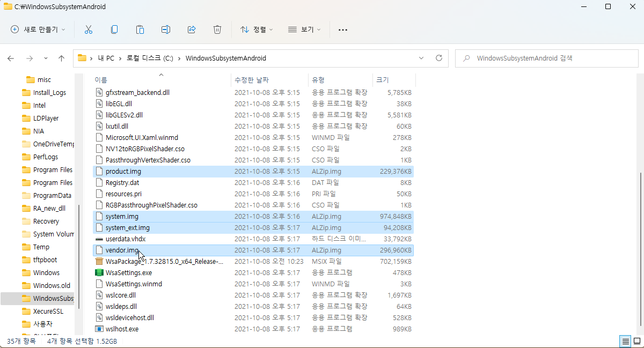Click 내 PC in the breadcrumb path
Image resolution: width=644 pixels, height=348 pixels.
(x=106, y=58)
